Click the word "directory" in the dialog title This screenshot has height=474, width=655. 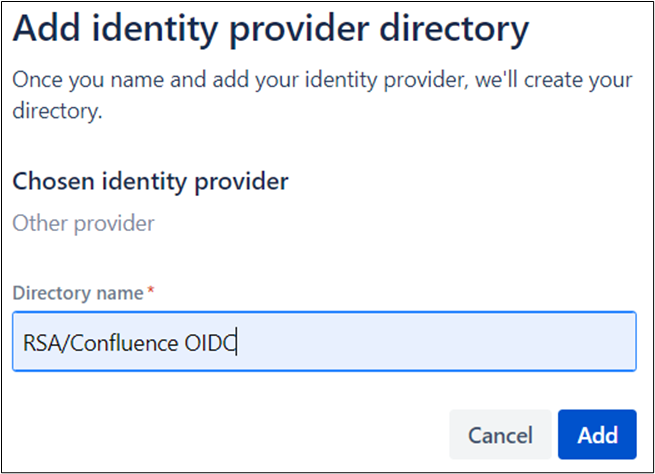[x=456, y=29]
